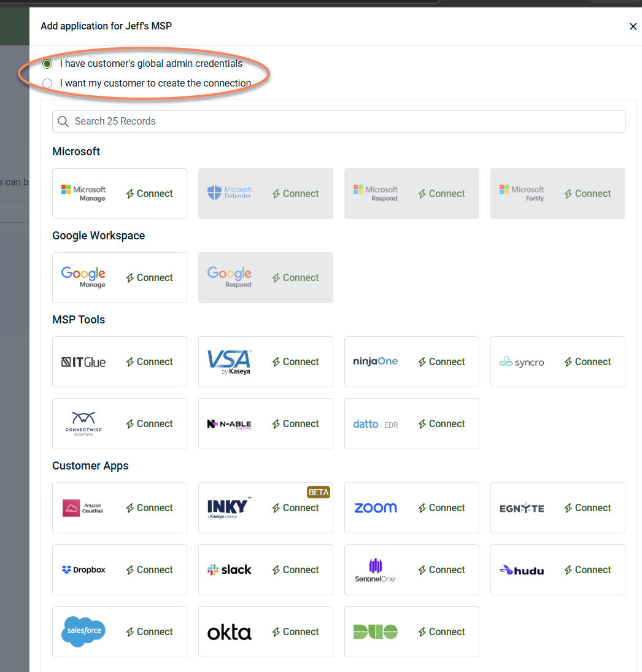This screenshot has width=642, height=672.
Task: Connect Dropbox
Action: (150, 570)
